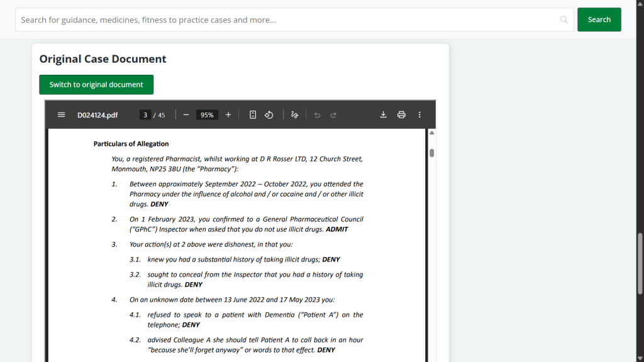Open the PDF more actions menu
Screen dimensions: 644x362
[x=419, y=115]
